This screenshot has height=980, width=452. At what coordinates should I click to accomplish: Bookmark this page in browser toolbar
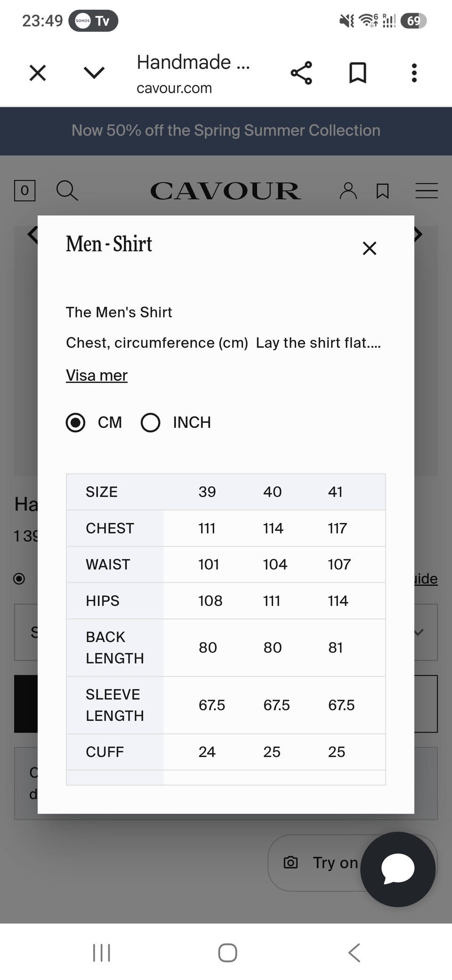pyautogui.click(x=358, y=73)
